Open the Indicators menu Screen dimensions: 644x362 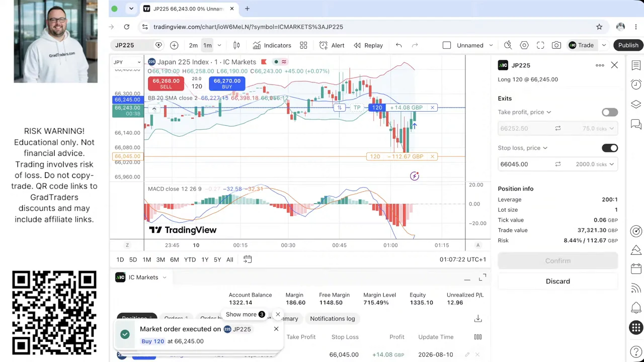tap(272, 45)
